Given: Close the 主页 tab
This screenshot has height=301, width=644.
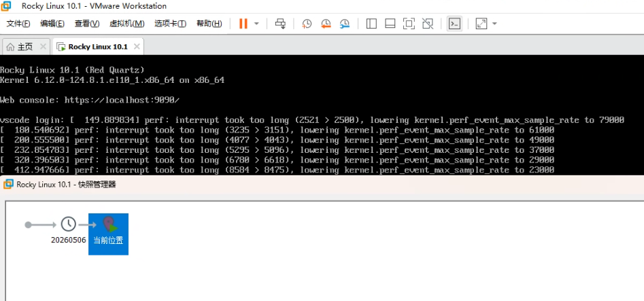Looking at the screenshot, I should tap(43, 47).
